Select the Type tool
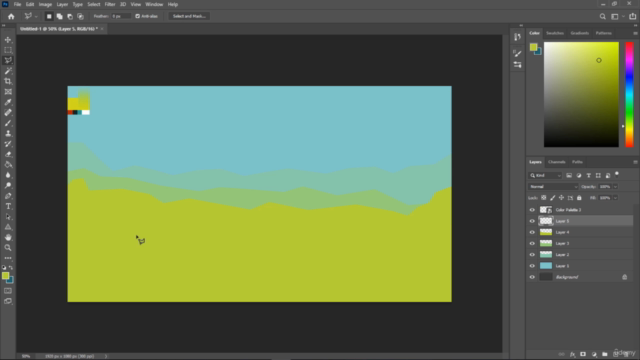 click(x=8, y=206)
